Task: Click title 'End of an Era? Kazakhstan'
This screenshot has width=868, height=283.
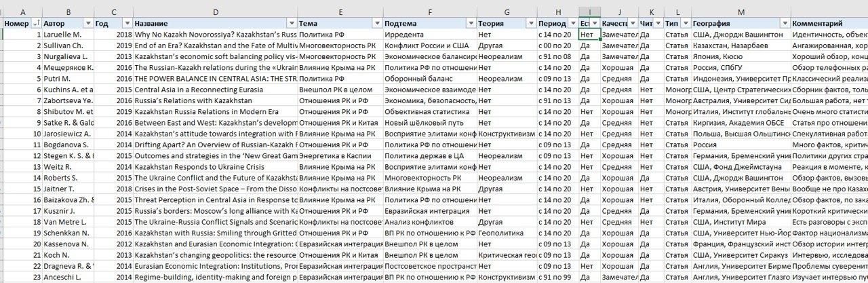Action: pyautogui.click(x=215, y=45)
